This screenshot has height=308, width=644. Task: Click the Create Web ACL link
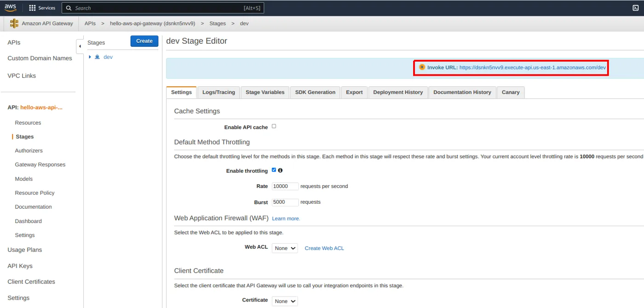324,248
